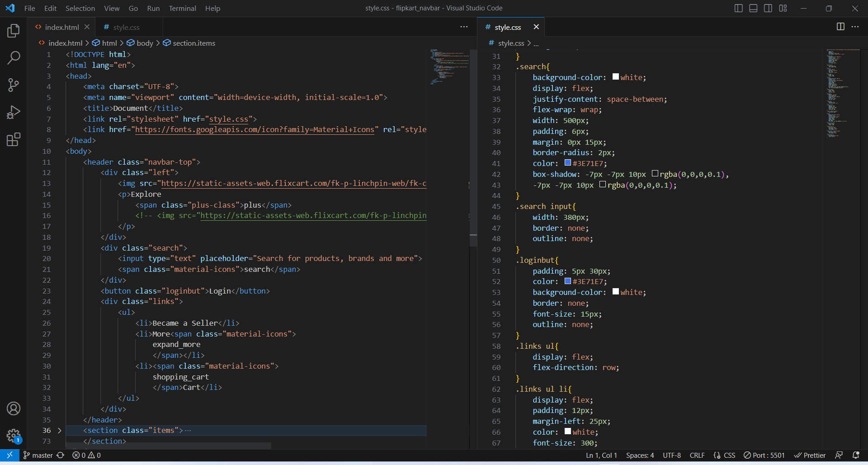Open the Terminal menu
Viewport: 868px width, 465px height.
point(182,8)
